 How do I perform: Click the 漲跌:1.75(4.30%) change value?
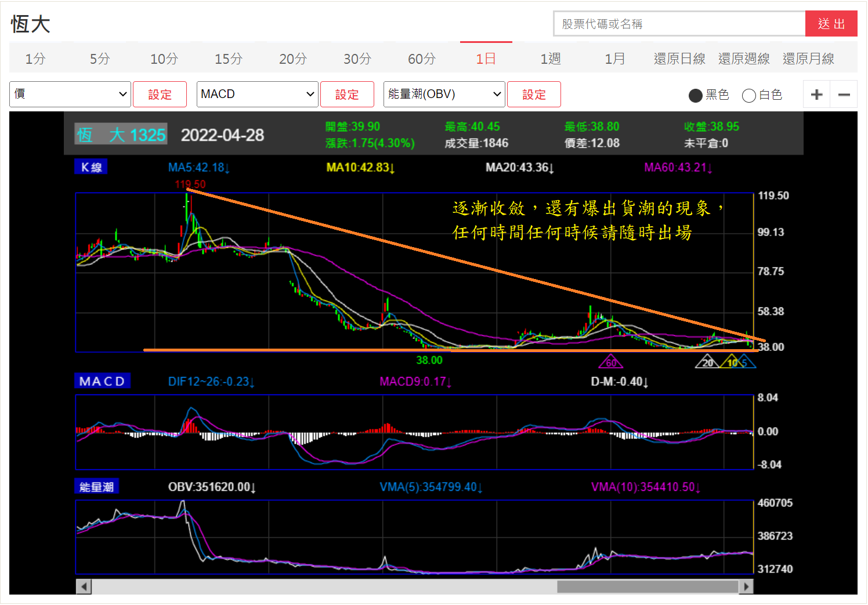(370, 143)
